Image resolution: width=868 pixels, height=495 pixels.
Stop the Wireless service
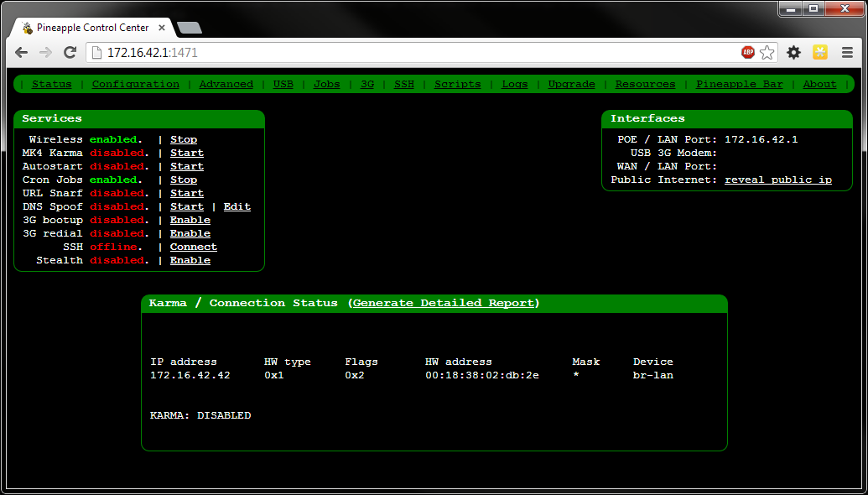coord(183,139)
